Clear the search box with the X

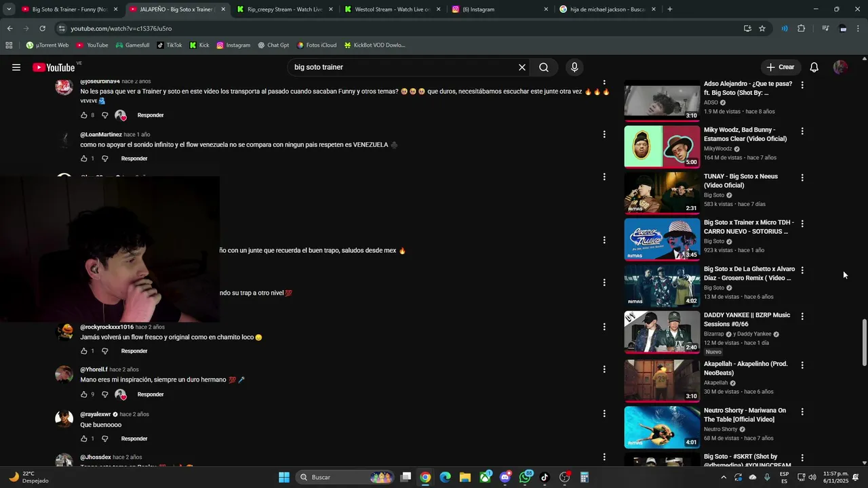(x=522, y=67)
